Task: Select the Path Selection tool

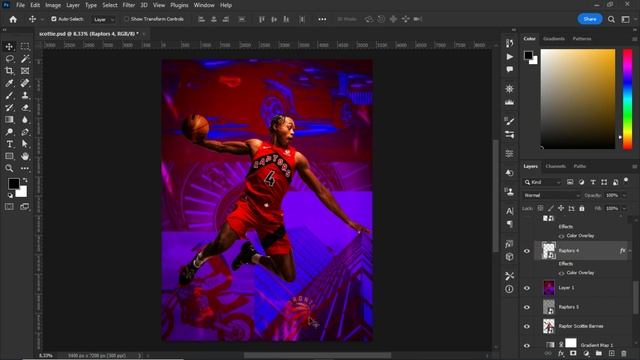Action: 25,144
